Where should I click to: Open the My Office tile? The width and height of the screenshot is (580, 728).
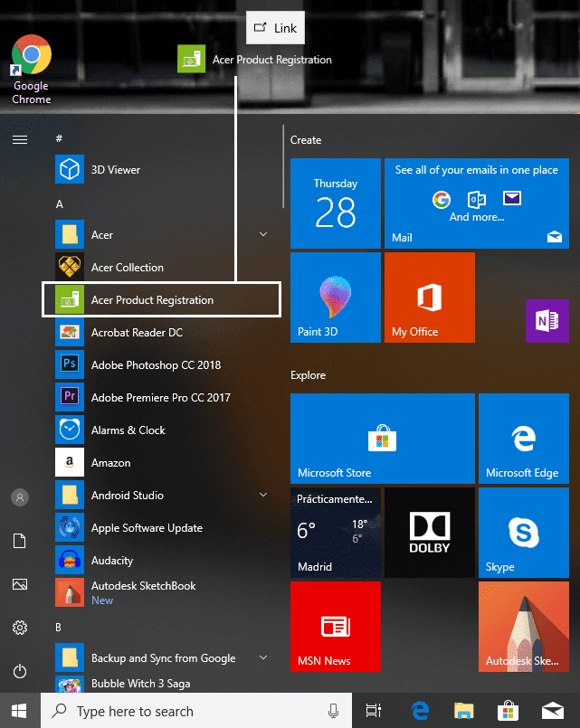[430, 298]
